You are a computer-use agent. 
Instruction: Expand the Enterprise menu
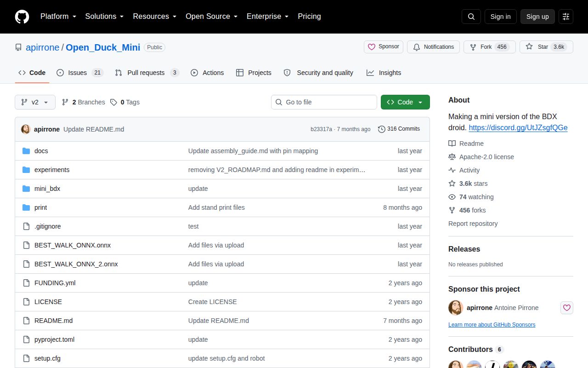click(x=267, y=17)
